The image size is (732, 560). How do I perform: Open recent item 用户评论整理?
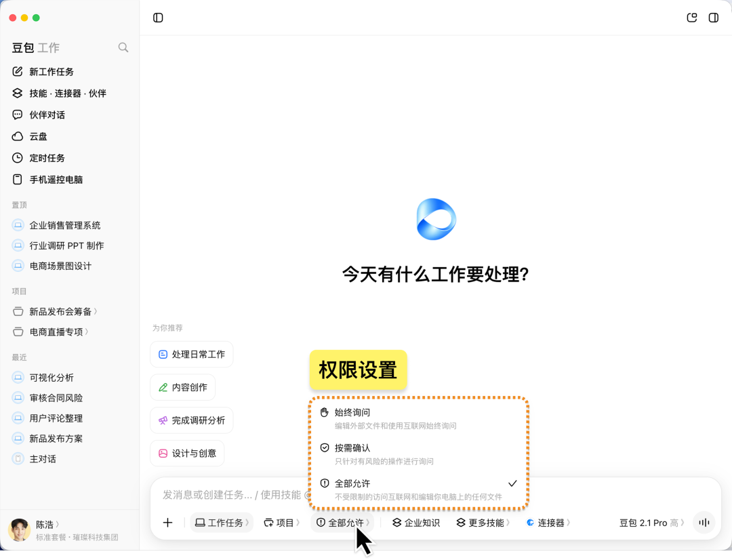point(70,418)
